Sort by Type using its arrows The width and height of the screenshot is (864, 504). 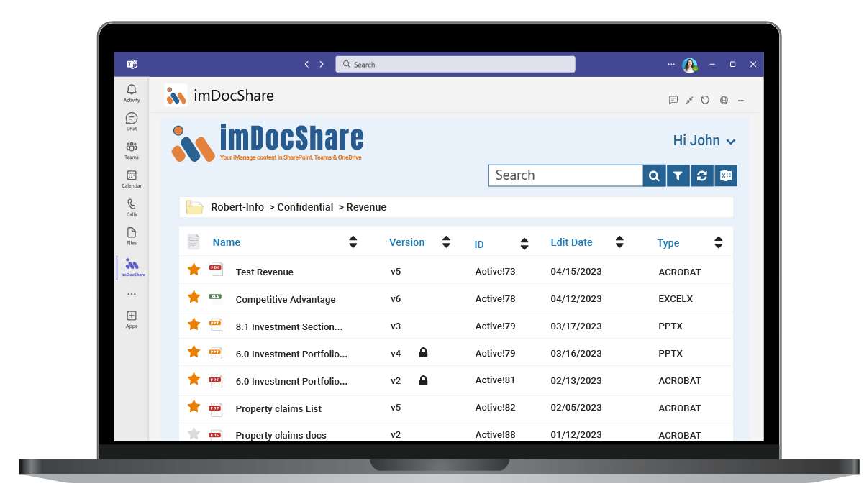point(718,243)
